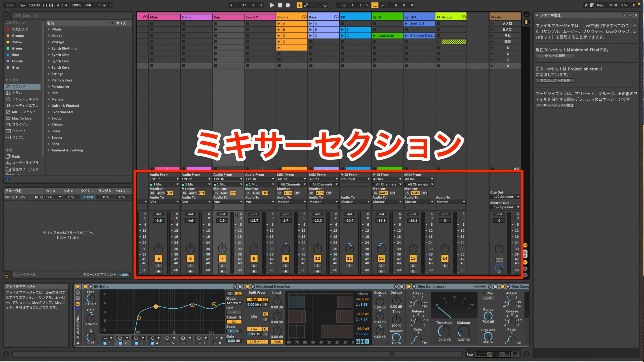Click Tap tempo button
This screenshot has width=644, height=362.
[x=22, y=5]
